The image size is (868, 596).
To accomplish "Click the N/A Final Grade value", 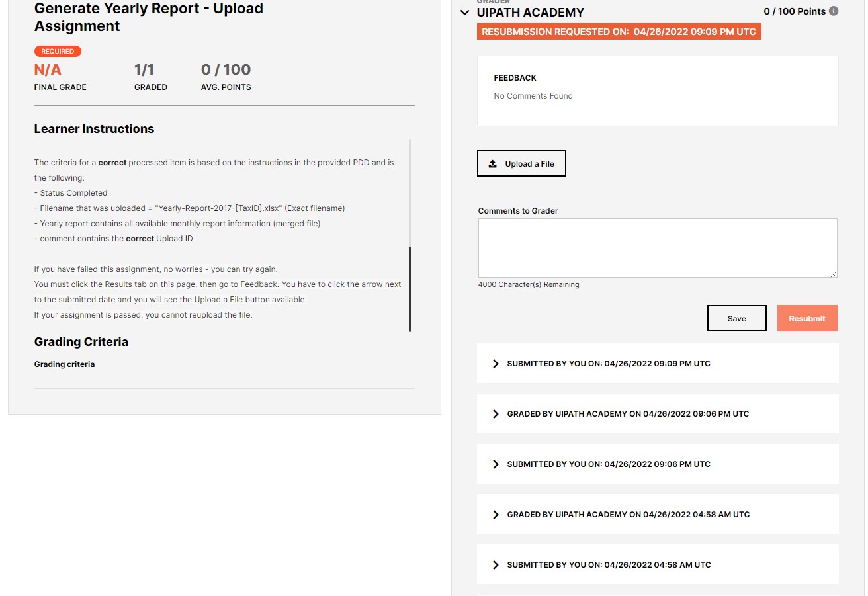I will pos(47,69).
